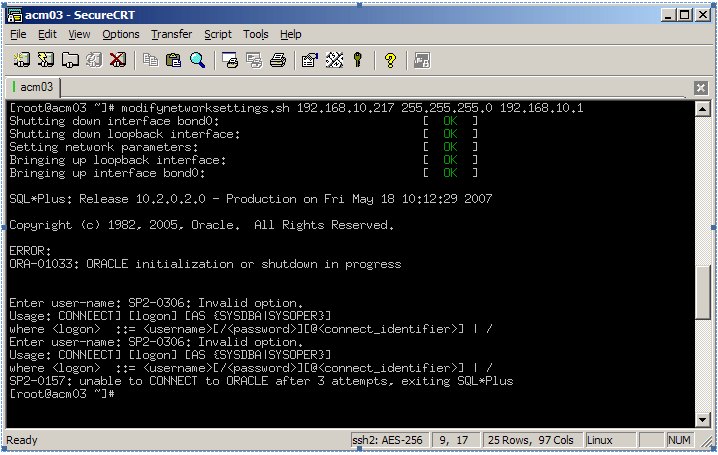
Task: Click the '9, 17' cursor position status
Action: coord(456,440)
